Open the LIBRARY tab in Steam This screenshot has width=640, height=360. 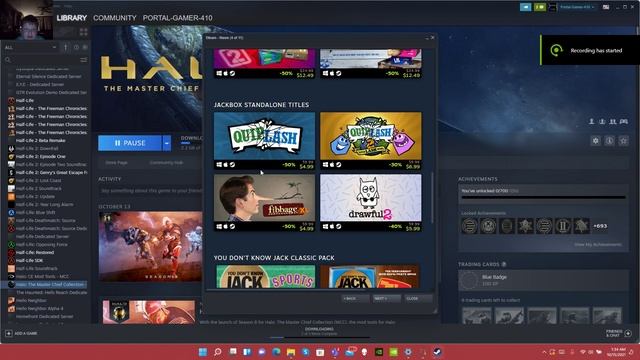click(71, 18)
